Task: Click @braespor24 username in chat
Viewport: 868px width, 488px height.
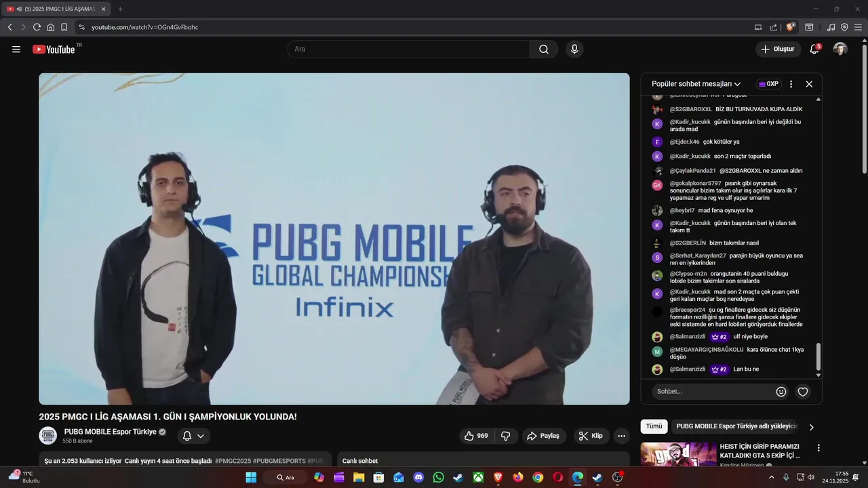Action: click(688, 310)
